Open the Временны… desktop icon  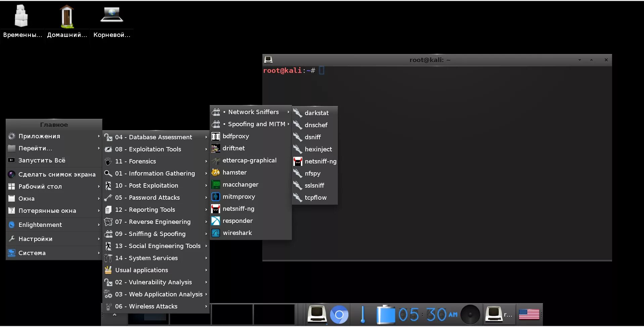point(22,22)
